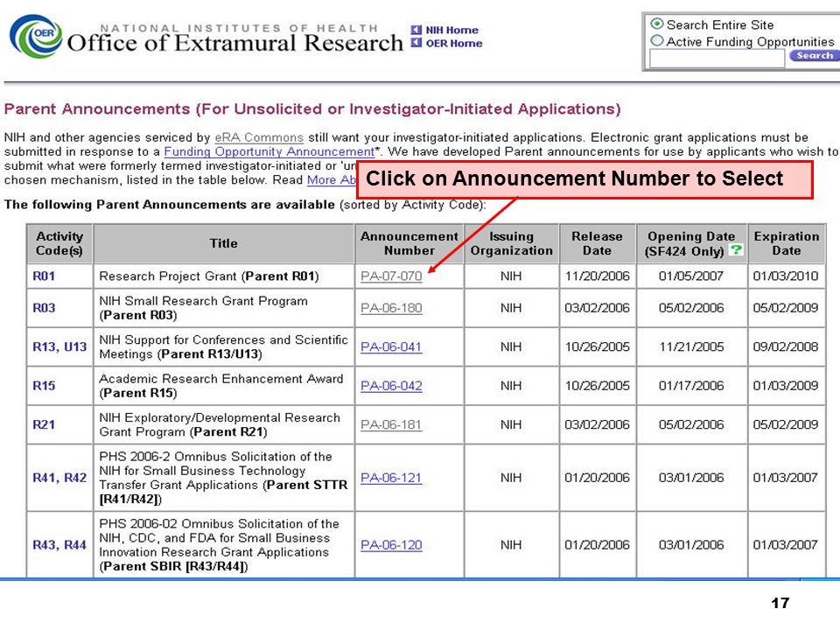Click the Activity Code(s) column header

59,243
